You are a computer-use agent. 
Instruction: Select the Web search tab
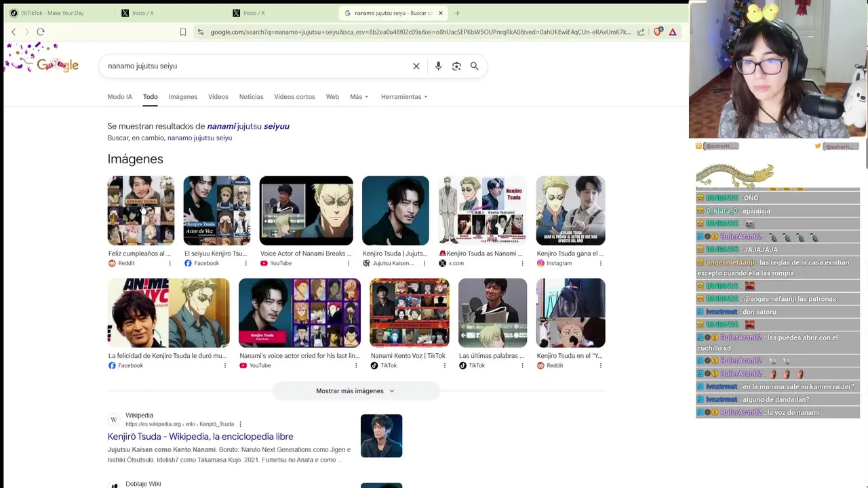(x=332, y=97)
